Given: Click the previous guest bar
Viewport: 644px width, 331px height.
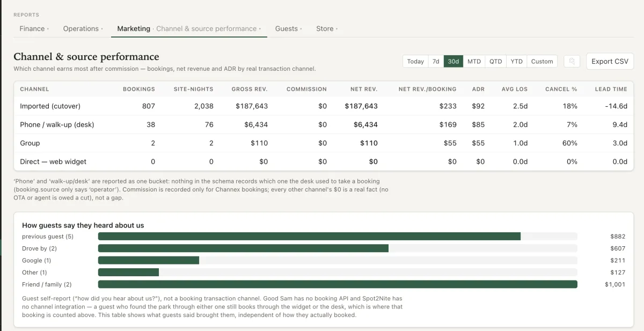Looking at the screenshot, I should click(x=309, y=237).
